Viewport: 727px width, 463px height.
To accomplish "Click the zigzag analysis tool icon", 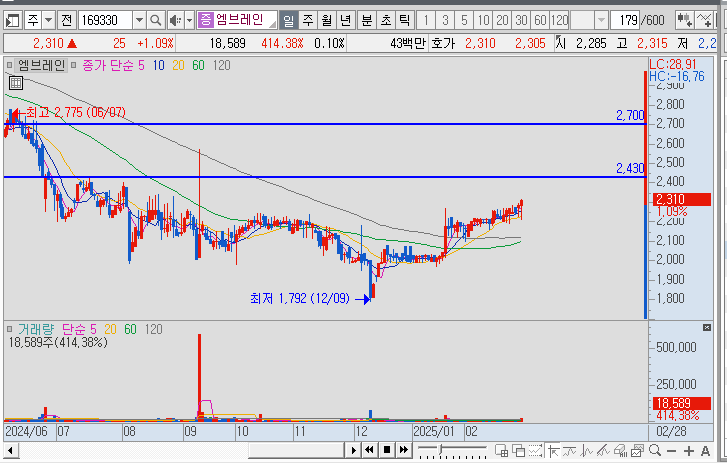I will [x=587, y=450].
